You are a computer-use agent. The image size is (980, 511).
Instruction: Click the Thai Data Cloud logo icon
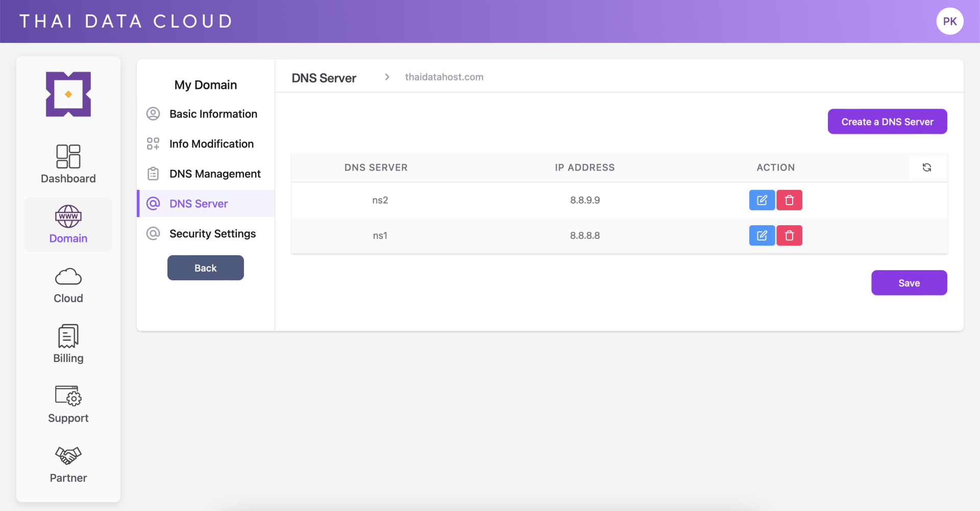click(68, 94)
